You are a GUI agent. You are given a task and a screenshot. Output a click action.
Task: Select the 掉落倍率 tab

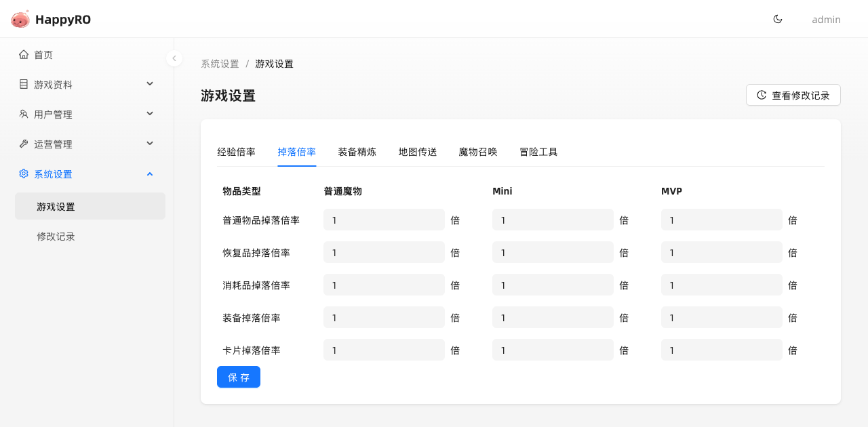pyautogui.click(x=296, y=152)
